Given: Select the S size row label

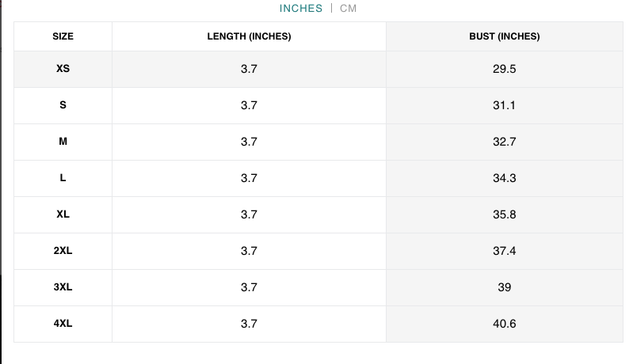Looking at the screenshot, I should [63, 105].
